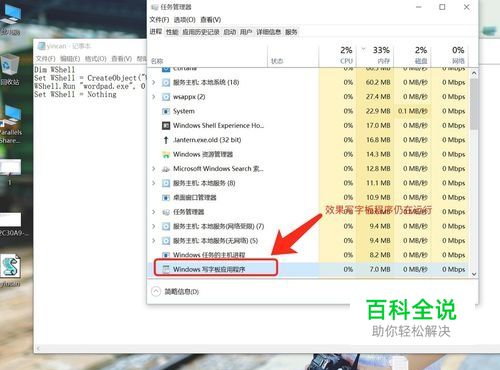Collapse details with 简略信息(D) button

pos(176,292)
